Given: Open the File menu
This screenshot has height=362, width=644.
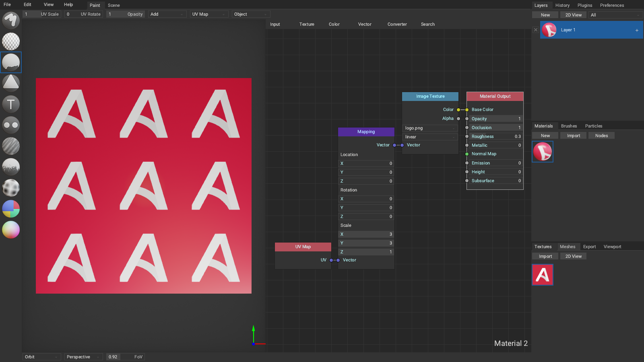Looking at the screenshot, I should coord(7,4).
